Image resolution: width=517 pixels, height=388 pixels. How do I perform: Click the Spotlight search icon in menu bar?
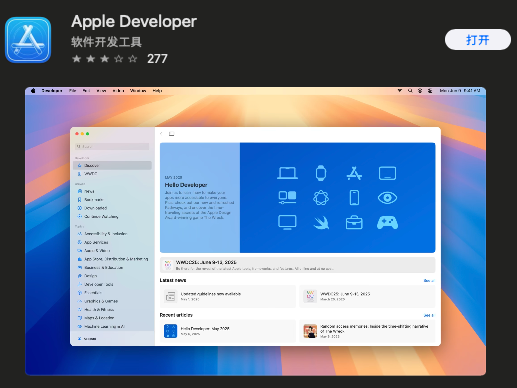[410, 91]
